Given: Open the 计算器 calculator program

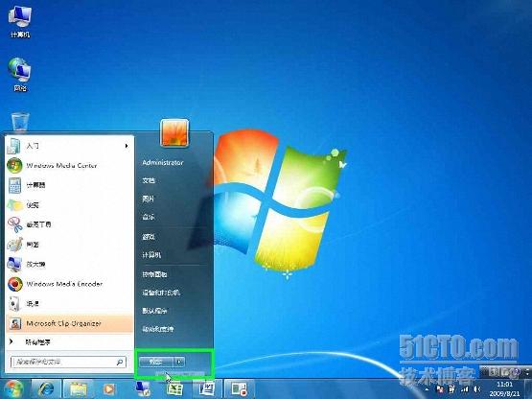Looking at the screenshot, I should 69,185.
